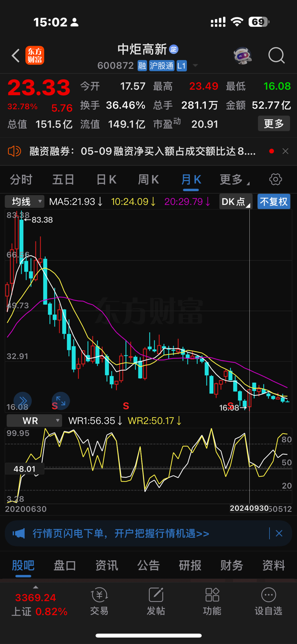
Task: Open the 交易 trading button
Action: [99, 601]
